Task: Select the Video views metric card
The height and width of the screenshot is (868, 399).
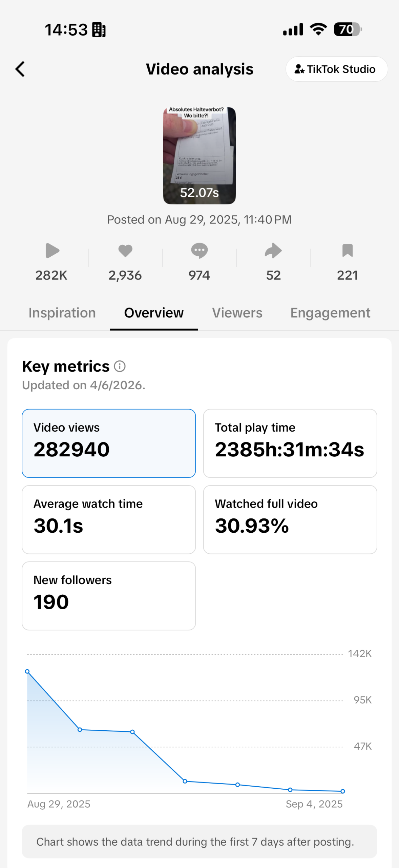Action: (109, 443)
